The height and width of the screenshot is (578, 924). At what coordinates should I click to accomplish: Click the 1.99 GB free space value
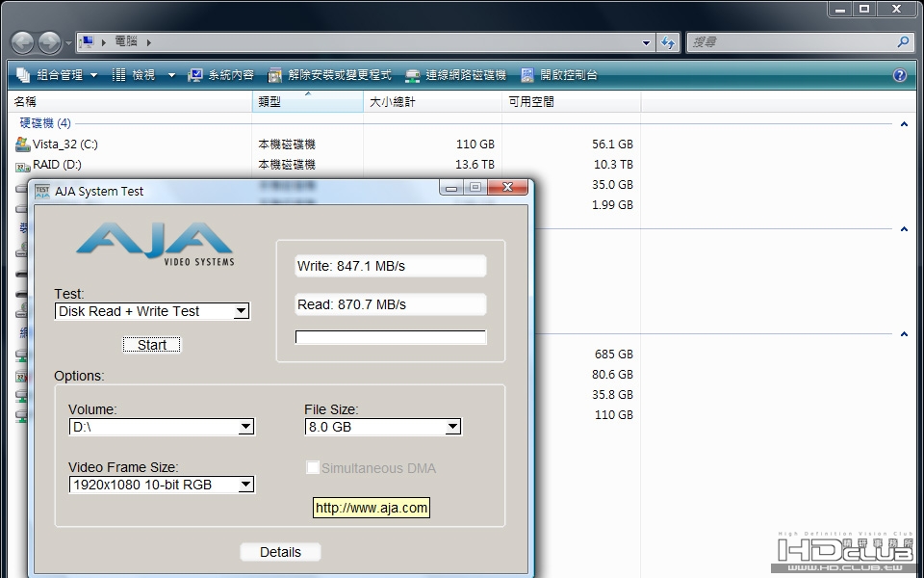point(613,204)
